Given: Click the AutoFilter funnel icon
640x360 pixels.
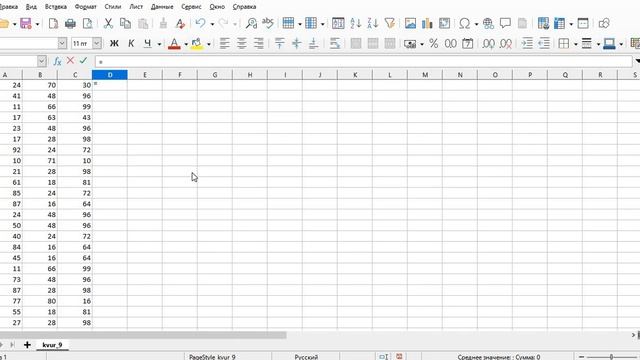Looking at the screenshot, I should click(x=390, y=23).
